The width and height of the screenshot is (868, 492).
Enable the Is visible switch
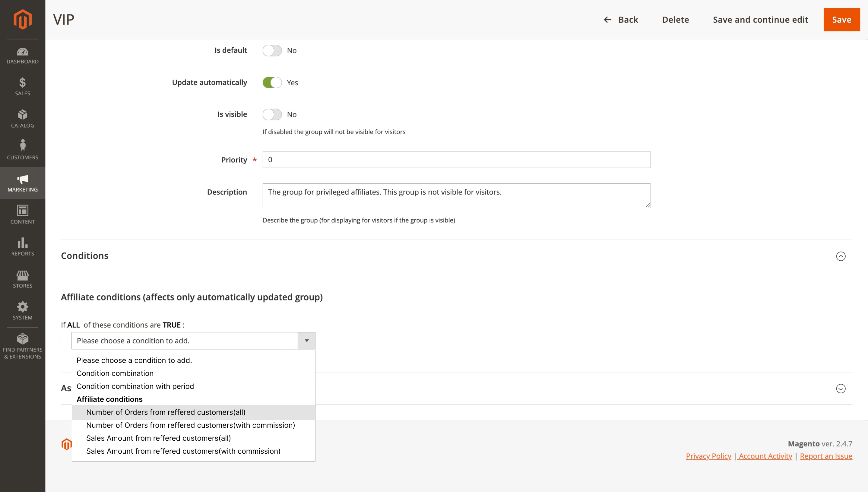(272, 114)
